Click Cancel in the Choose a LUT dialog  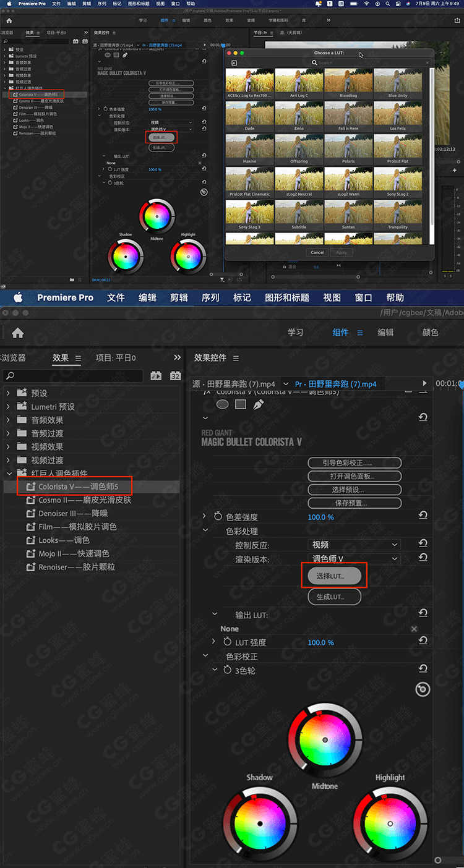click(x=317, y=252)
